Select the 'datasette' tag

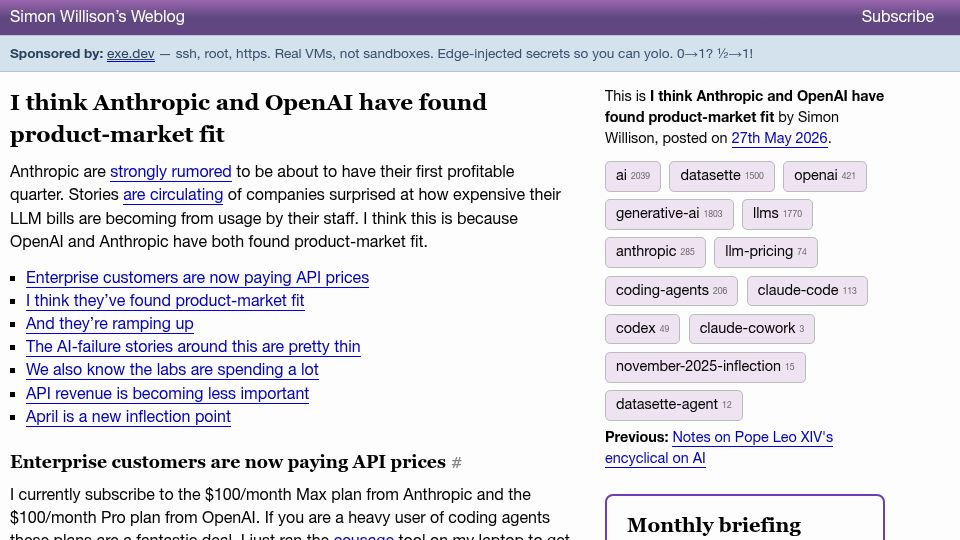click(x=722, y=176)
